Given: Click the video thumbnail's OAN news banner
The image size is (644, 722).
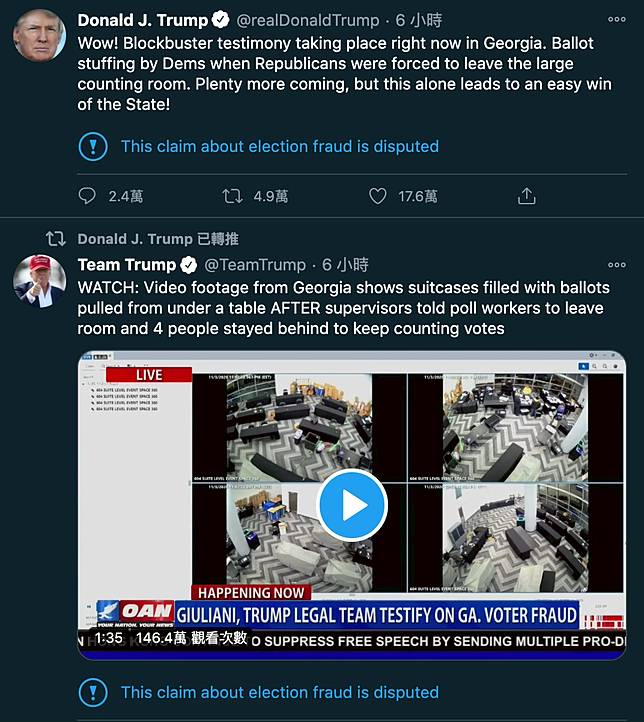Looking at the screenshot, I should (x=340, y=613).
